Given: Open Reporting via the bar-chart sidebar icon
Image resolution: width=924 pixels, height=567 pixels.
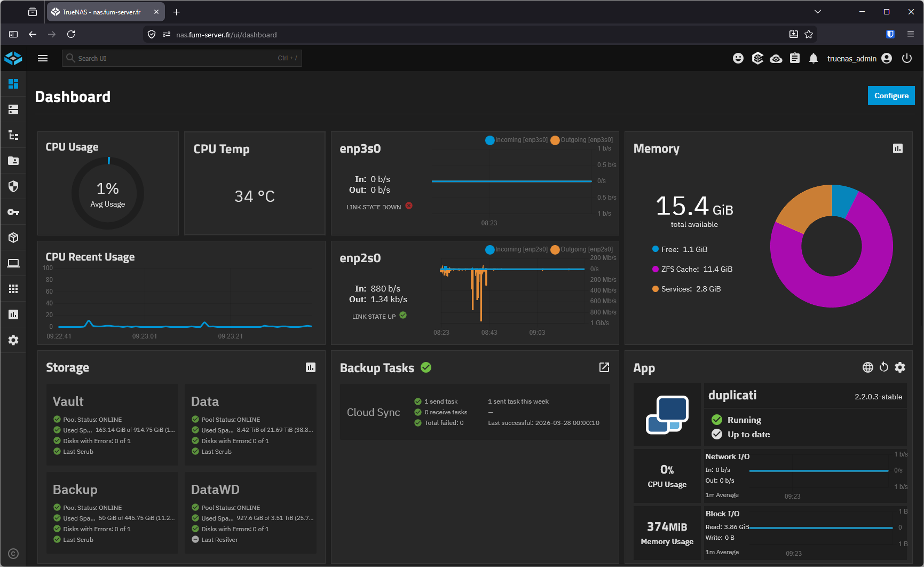Looking at the screenshot, I should click(13, 314).
